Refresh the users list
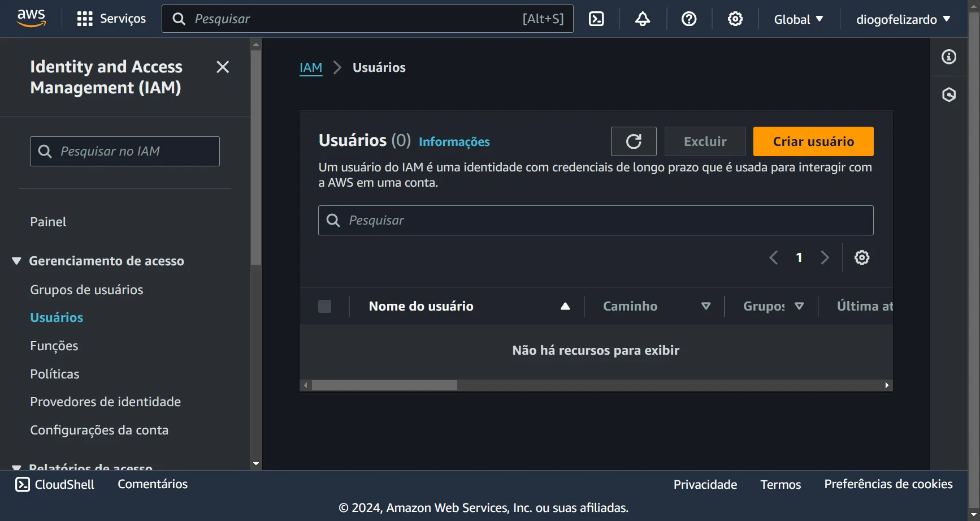Screen dimensions: 980x521 634,141
